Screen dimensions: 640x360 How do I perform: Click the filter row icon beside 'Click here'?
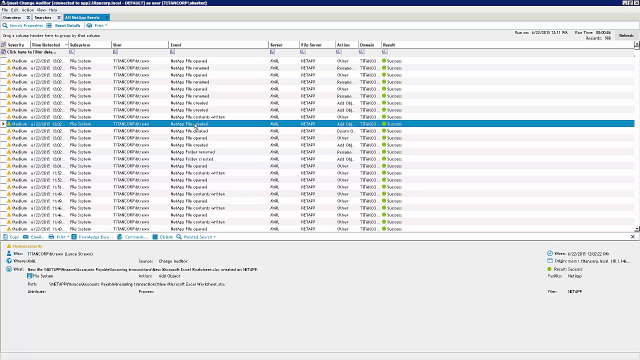coord(3,52)
